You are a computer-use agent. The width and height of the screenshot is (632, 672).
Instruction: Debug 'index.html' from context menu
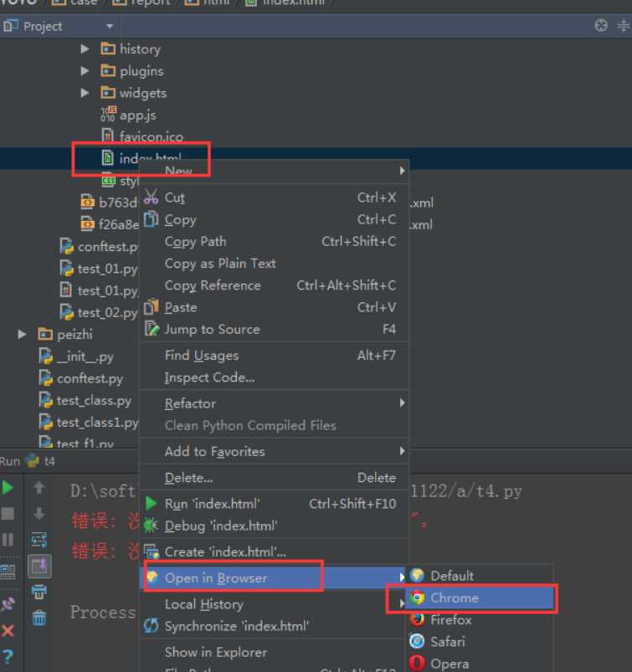pos(275,526)
